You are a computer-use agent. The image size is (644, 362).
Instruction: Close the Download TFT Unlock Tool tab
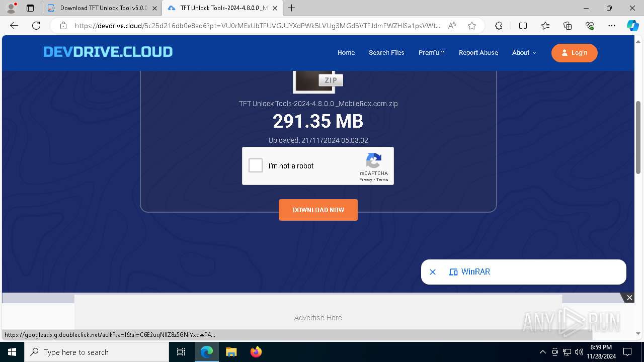click(x=154, y=8)
